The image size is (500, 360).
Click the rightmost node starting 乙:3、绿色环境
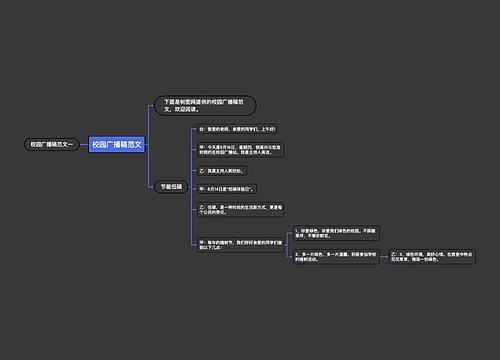click(432, 257)
